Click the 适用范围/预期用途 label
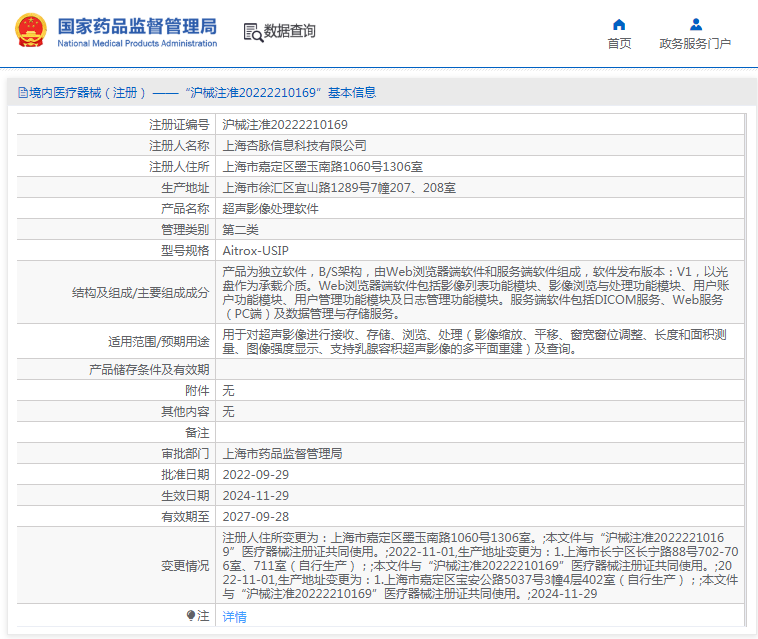This screenshot has height=639, width=758. tap(159, 342)
